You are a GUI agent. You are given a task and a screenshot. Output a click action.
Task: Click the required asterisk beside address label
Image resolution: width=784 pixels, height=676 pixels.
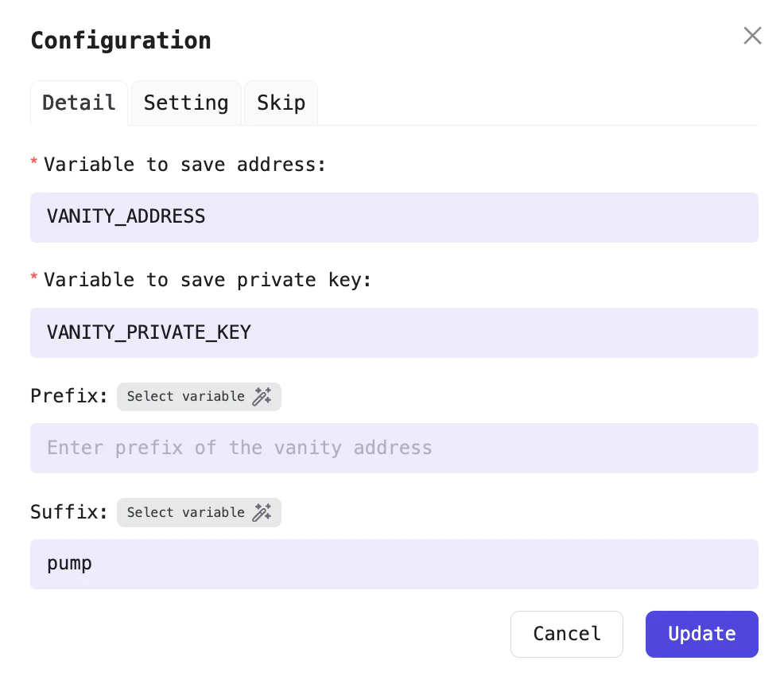(33, 163)
